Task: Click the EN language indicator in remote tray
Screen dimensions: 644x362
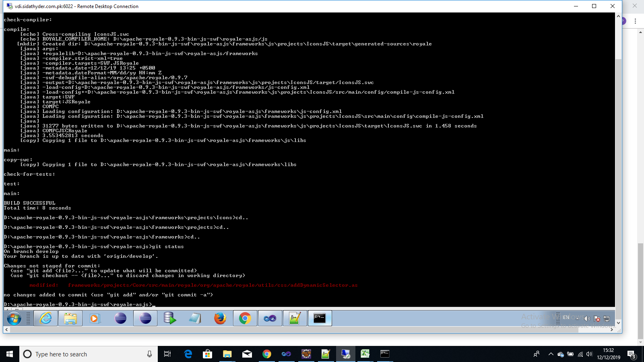Action: click(x=566, y=317)
